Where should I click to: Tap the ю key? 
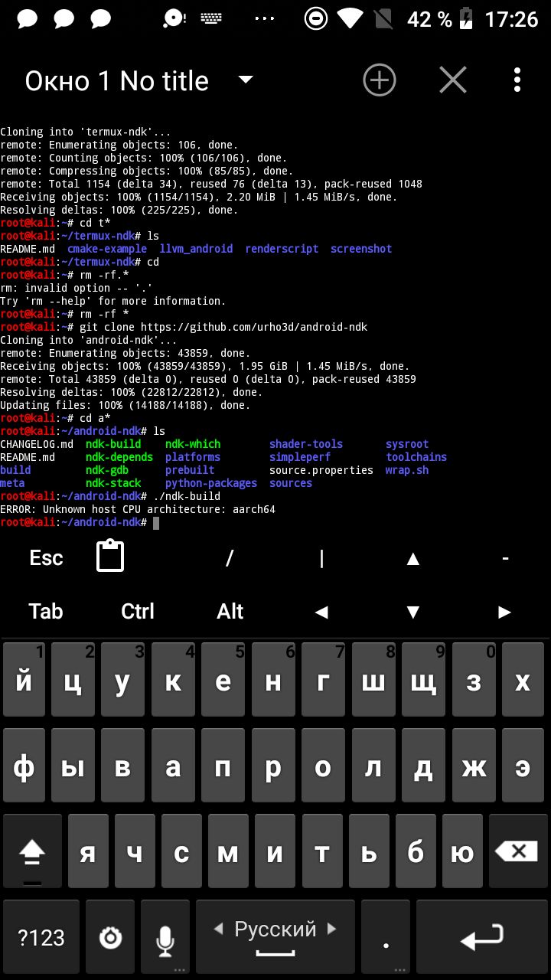pos(462,851)
